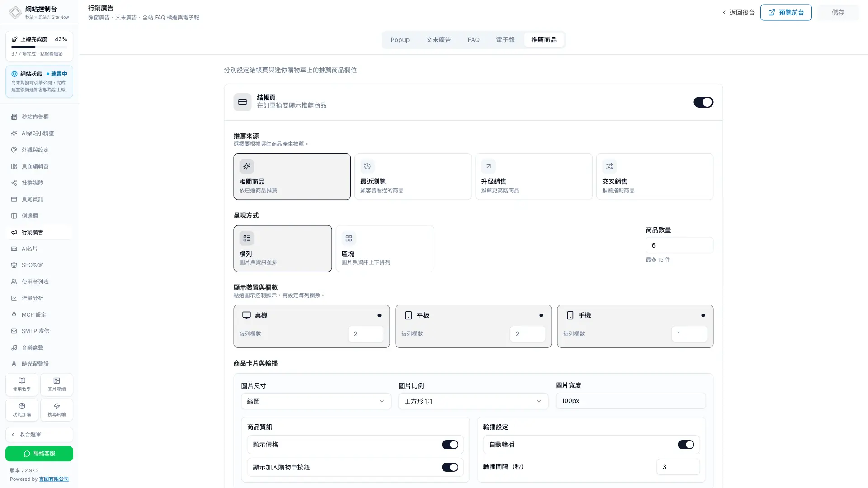Open 使用者列表 page
This screenshot has height=488, width=868.
(39, 282)
